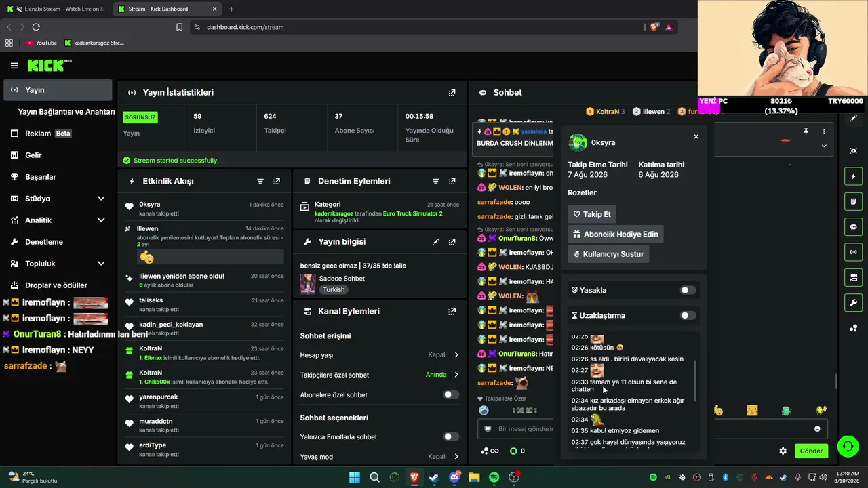Open Droplar ve ödüller page

57,285
